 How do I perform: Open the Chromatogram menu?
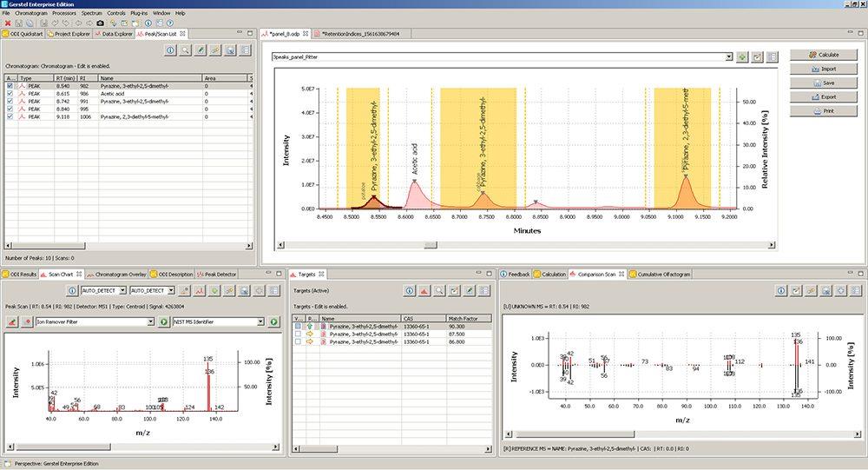pyautogui.click(x=31, y=13)
